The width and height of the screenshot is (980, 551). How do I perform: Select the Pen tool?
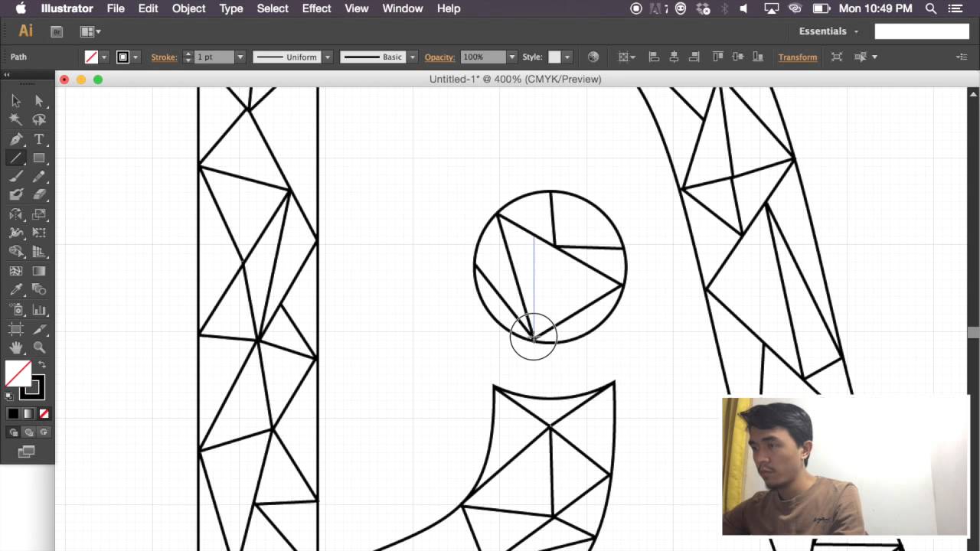tap(16, 139)
